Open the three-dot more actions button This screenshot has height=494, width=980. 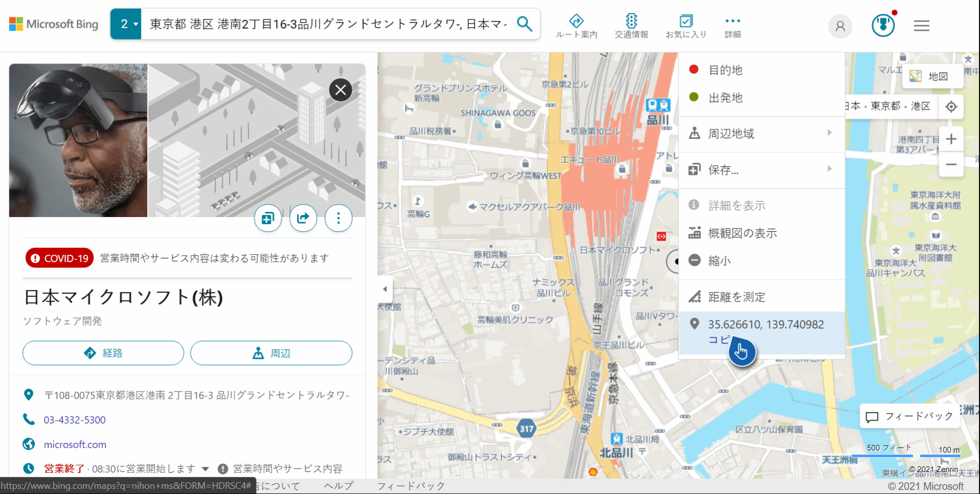338,219
